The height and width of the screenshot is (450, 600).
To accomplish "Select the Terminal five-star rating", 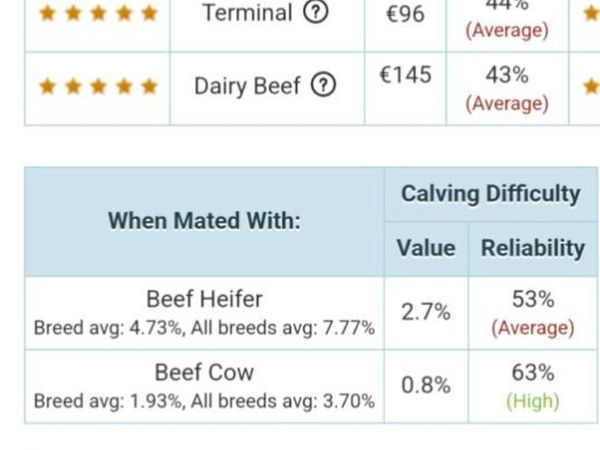I will tap(98, 13).
